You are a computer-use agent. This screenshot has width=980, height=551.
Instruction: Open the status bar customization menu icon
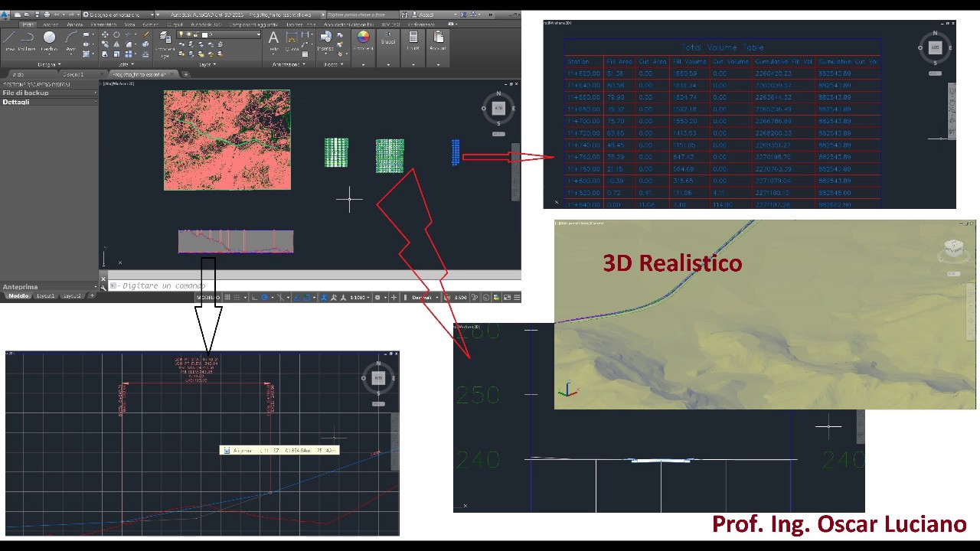click(x=517, y=298)
